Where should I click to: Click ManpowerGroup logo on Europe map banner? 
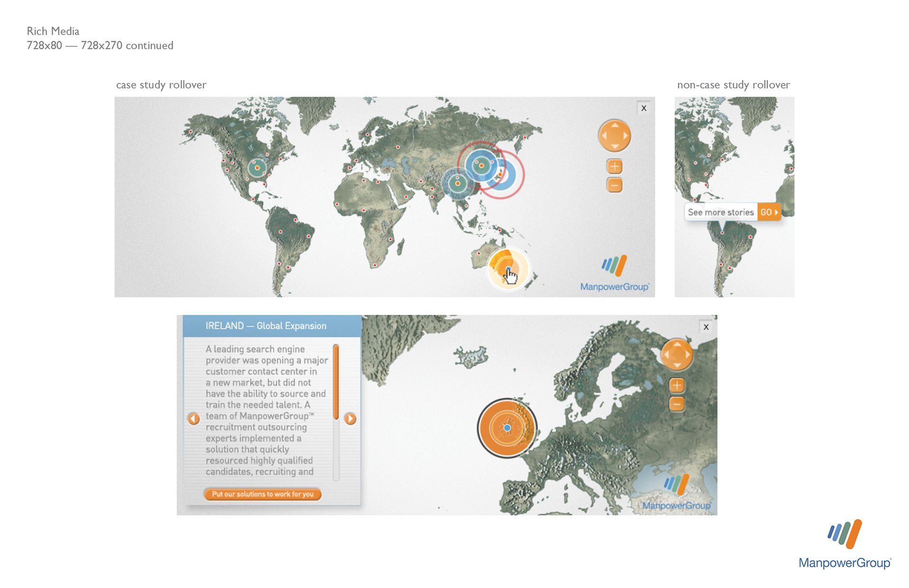tap(677, 492)
